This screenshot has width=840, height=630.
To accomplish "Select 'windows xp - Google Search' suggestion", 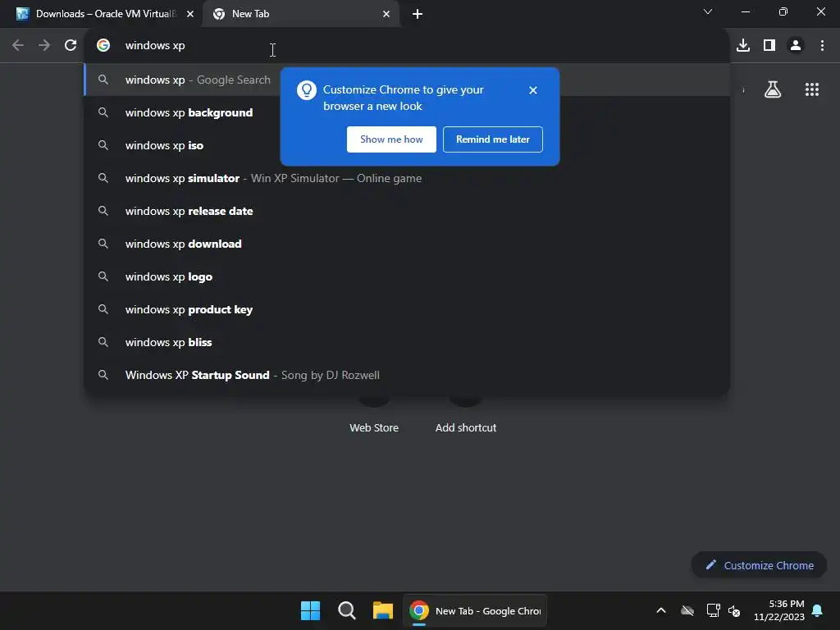I will 407,80.
